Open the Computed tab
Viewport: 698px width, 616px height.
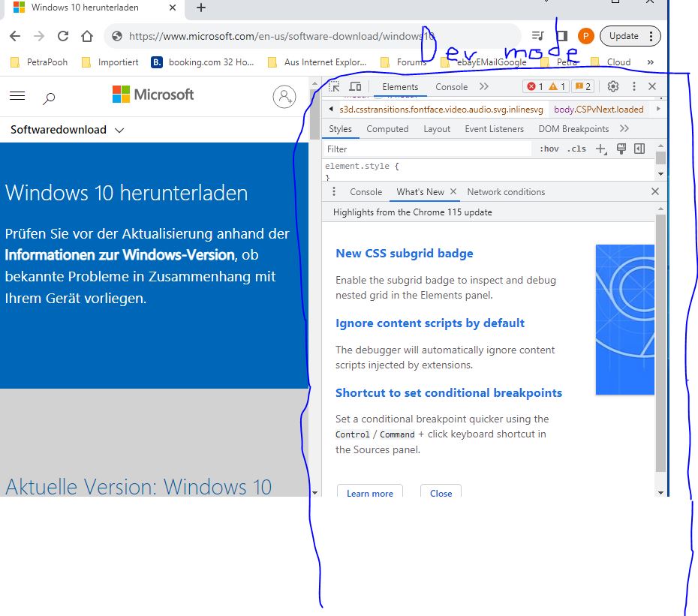387,128
